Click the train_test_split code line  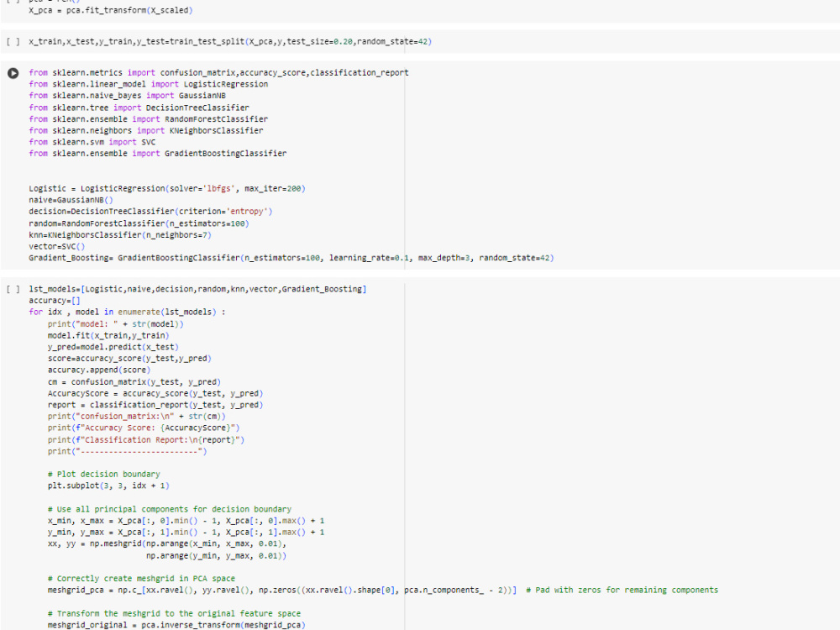coord(230,41)
